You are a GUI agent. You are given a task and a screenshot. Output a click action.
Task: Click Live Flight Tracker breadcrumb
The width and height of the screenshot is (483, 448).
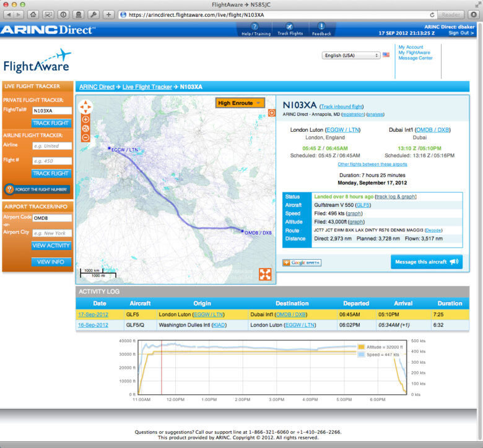(x=147, y=87)
